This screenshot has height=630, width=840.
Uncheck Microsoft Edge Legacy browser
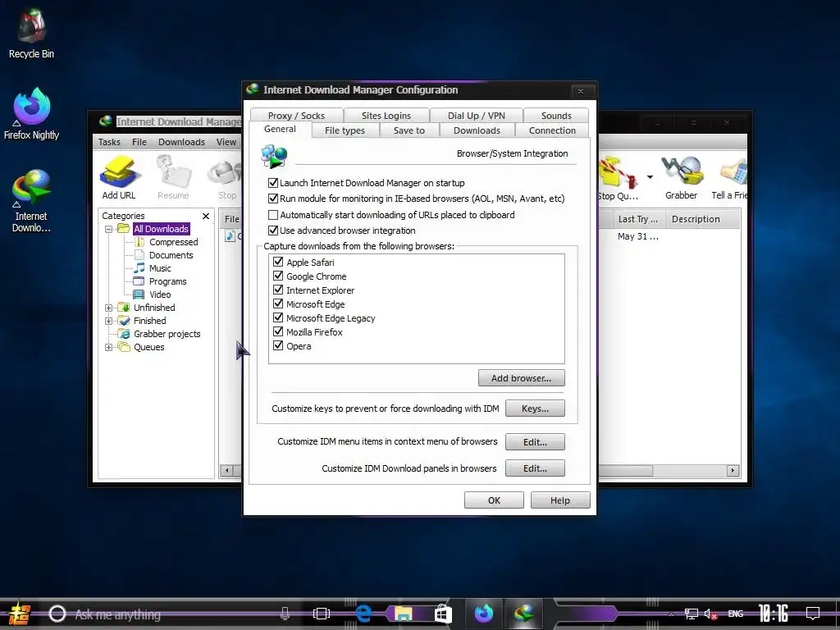(278, 317)
